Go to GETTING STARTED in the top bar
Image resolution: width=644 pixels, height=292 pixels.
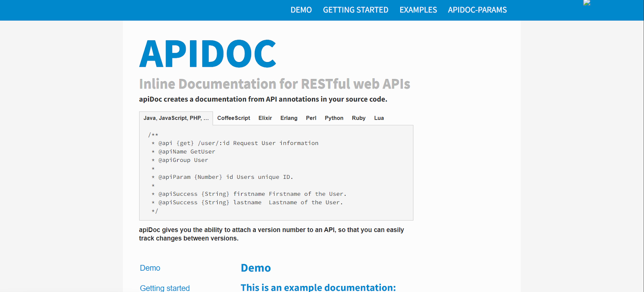point(355,10)
